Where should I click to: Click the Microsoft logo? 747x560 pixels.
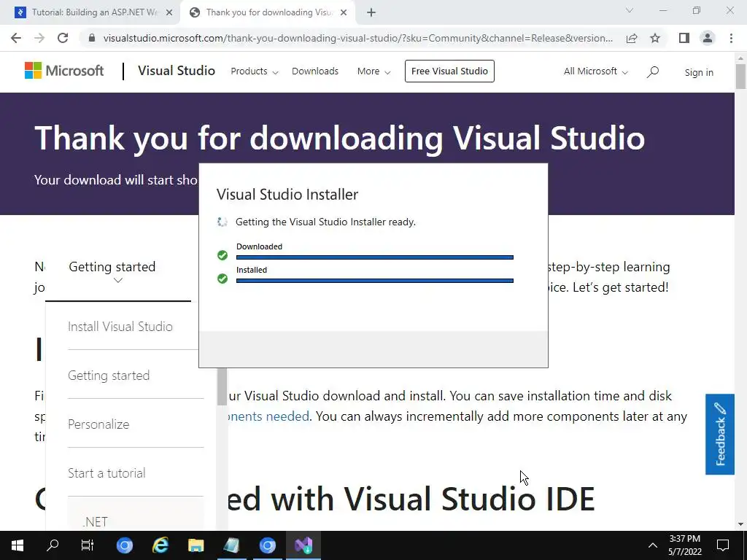(64, 71)
